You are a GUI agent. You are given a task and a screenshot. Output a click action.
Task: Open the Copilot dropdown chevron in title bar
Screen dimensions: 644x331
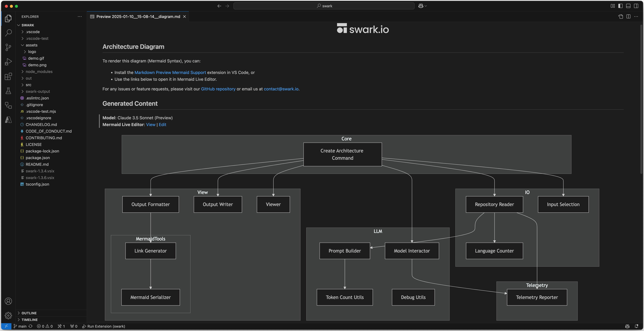pyautogui.click(x=426, y=6)
